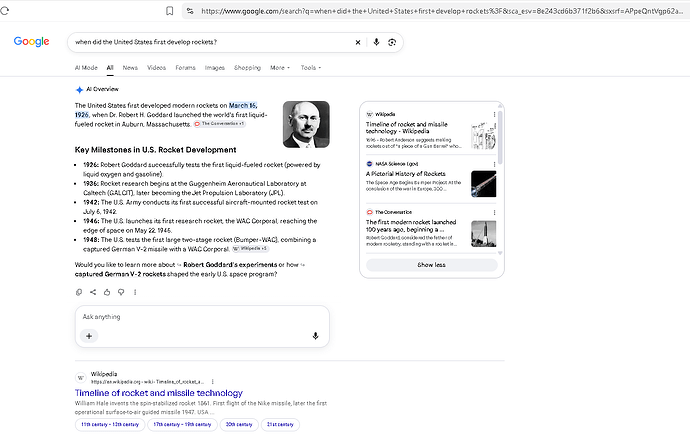The image size is (690, 436).
Task: Open Wikipedia timeline source card title
Action: (x=407, y=128)
